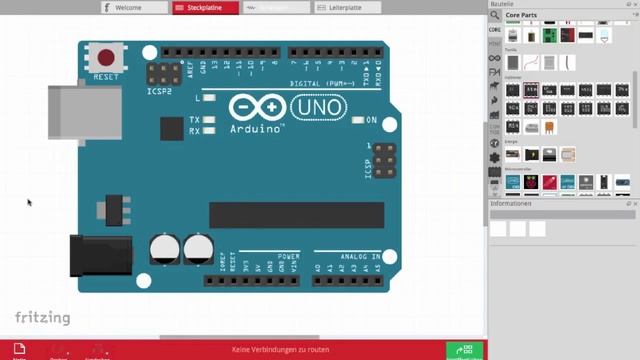Click the black power jack on Arduino
Screen dimensions: 640x360
[x=101, y=256]
